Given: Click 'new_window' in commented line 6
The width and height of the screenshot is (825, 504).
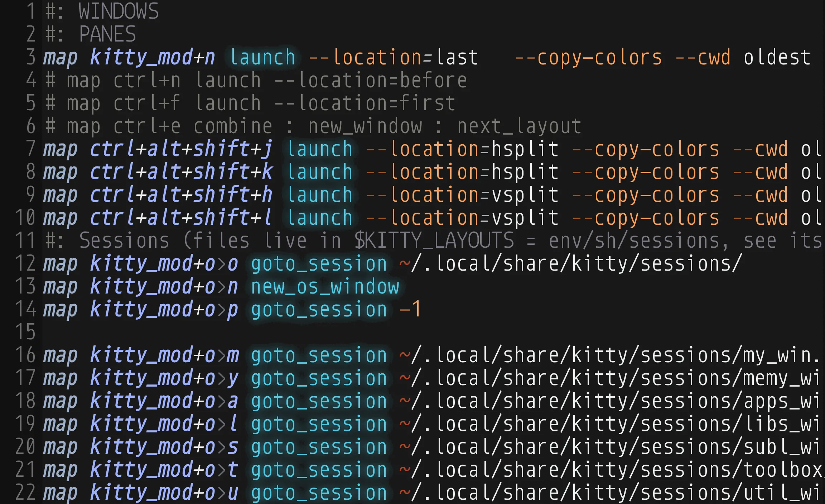Looking at the screenshot, I should tap(365, 126).
